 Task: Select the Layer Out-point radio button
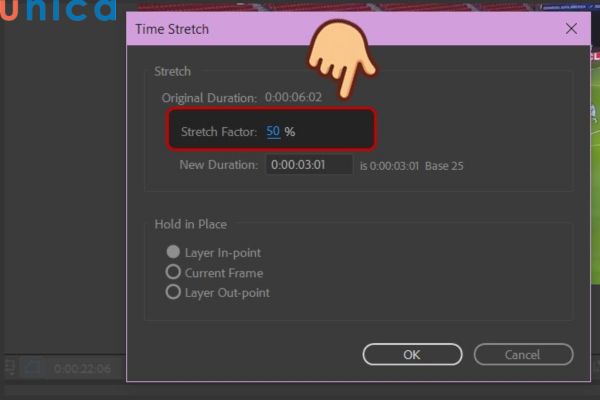pyautogui.click(x=174, y=293)
